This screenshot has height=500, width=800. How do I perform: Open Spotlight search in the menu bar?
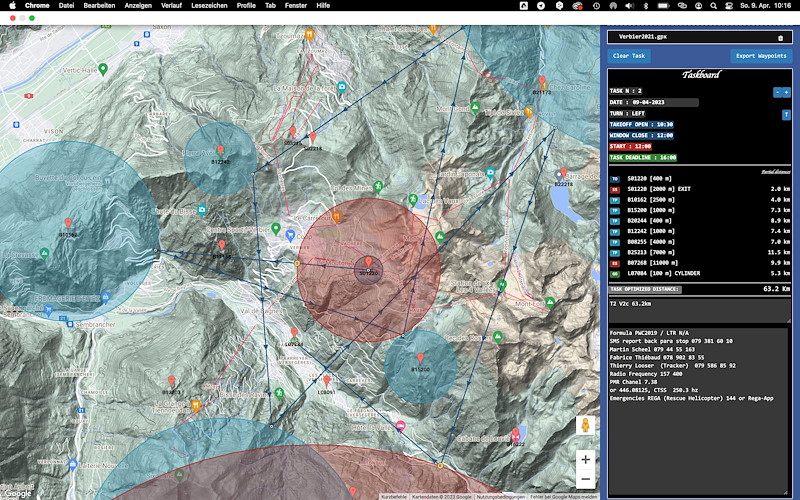714,6
